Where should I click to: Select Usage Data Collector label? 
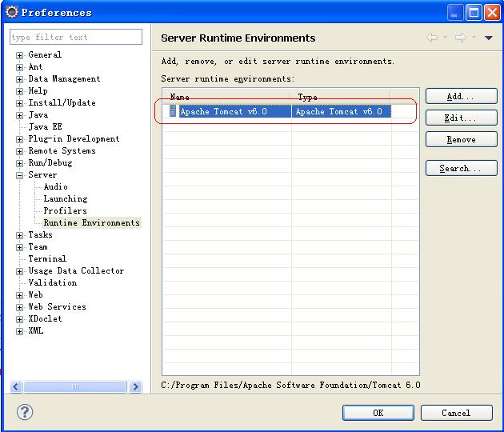pyautogui.click(x=76, y=270)
